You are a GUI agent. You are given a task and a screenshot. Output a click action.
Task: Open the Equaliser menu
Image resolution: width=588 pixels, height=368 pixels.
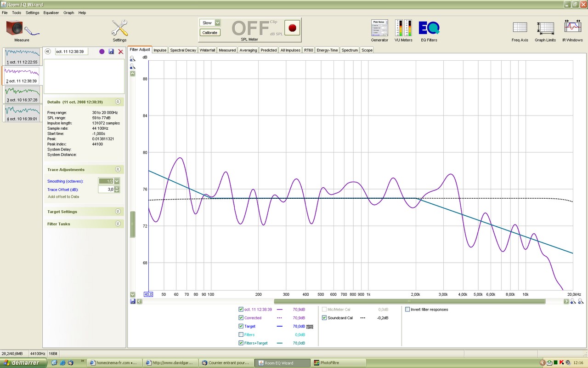click(x=51, y=13)
